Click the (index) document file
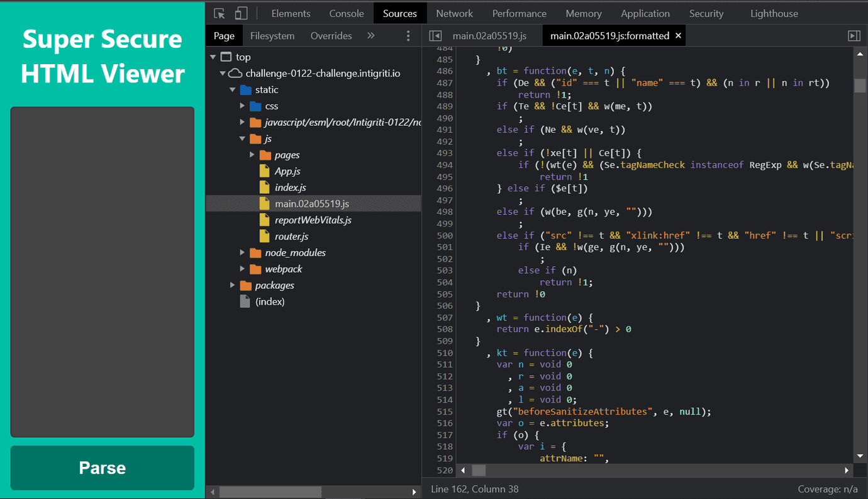This screenshot has height=499, width=868. coord(270,301)
